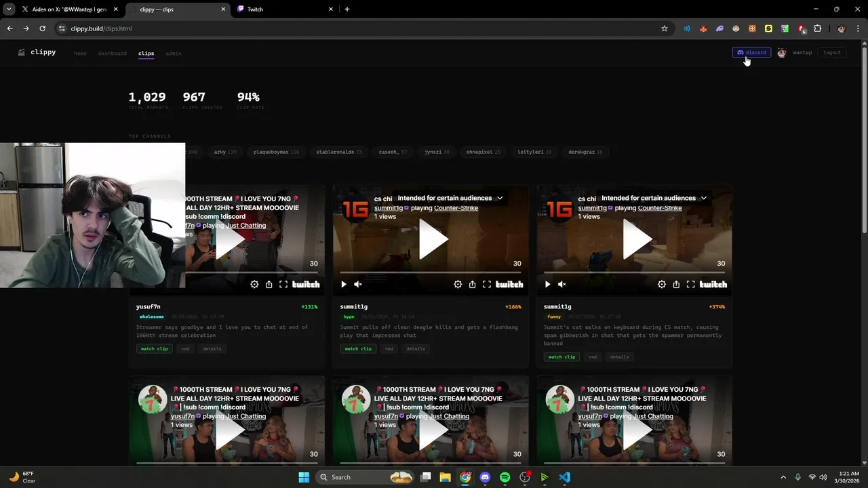
Task: Open Discord from the Windows taskbar
Action: point(485,477)
